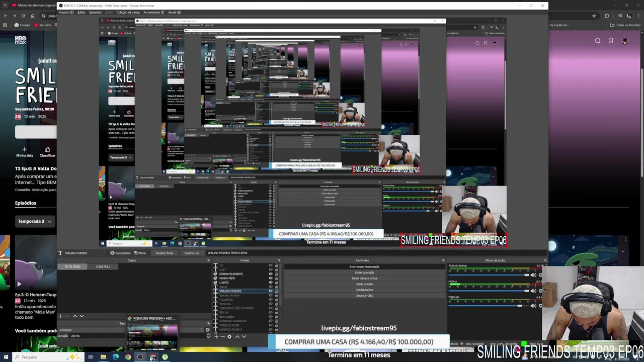Toggle visibility eye of MINHA META source
The image size is (644, 362).
[271, 278]
